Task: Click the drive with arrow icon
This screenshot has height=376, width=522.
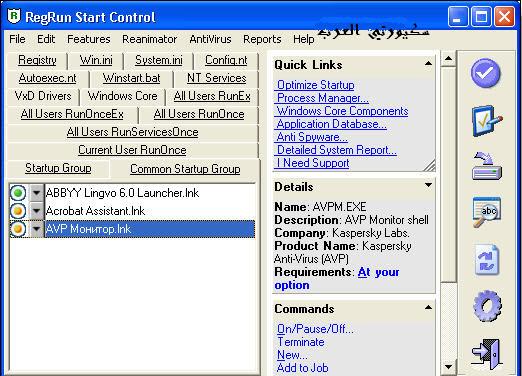Action: click(x=487, y=166)
